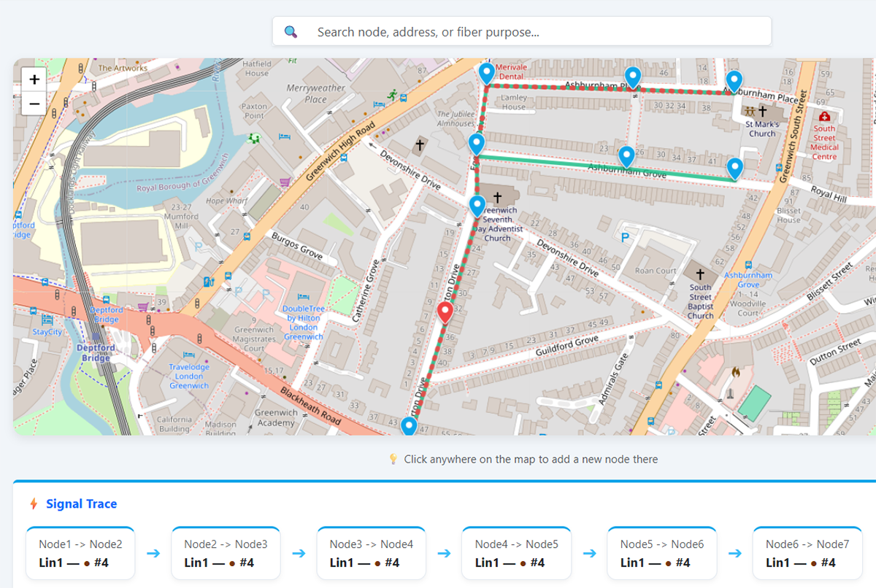
Task: Click the Signal Trace heading
Action: [x=81, y=504]
